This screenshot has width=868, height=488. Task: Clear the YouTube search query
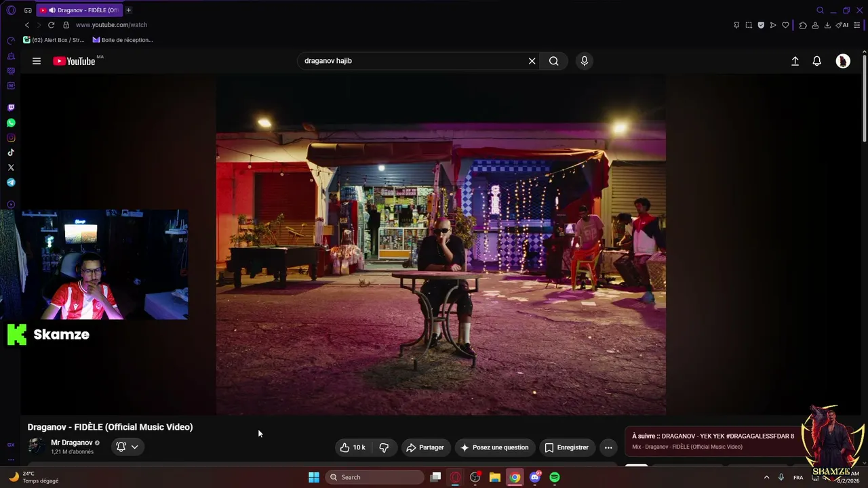pyautogui.click(x=532, y=61)
